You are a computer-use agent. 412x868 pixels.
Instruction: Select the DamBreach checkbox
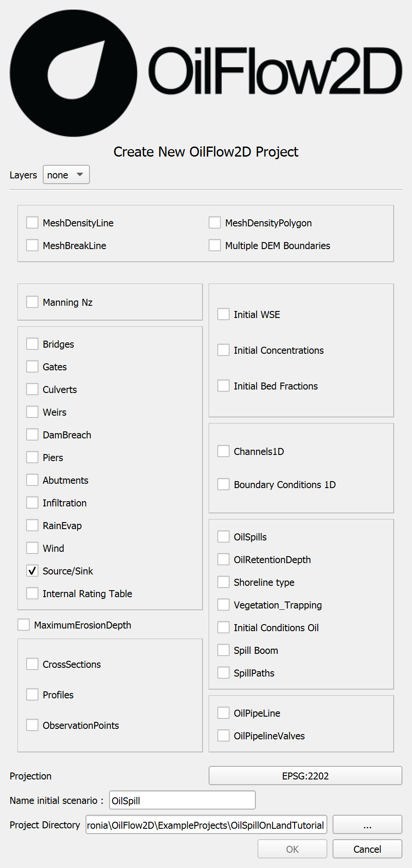coord(32,434)
